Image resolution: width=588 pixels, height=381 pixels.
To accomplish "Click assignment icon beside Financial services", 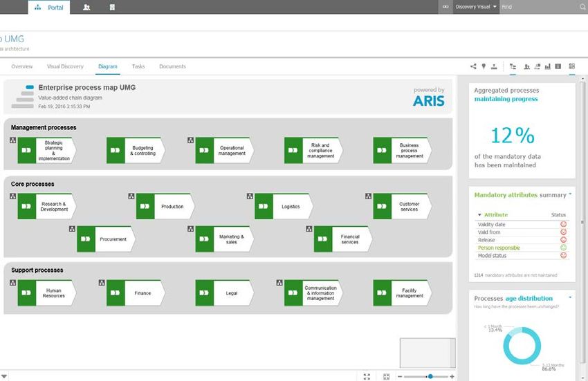I will coord(309,229).
